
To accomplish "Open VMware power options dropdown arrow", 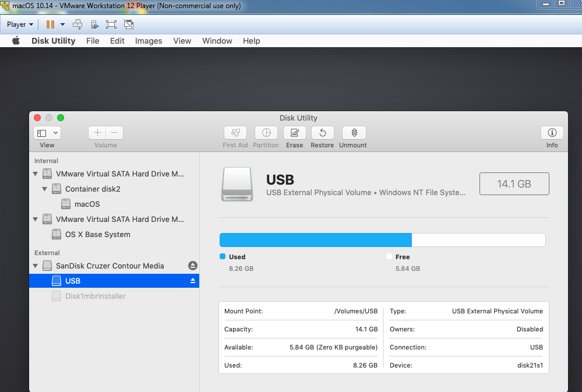I will [63, 24].
